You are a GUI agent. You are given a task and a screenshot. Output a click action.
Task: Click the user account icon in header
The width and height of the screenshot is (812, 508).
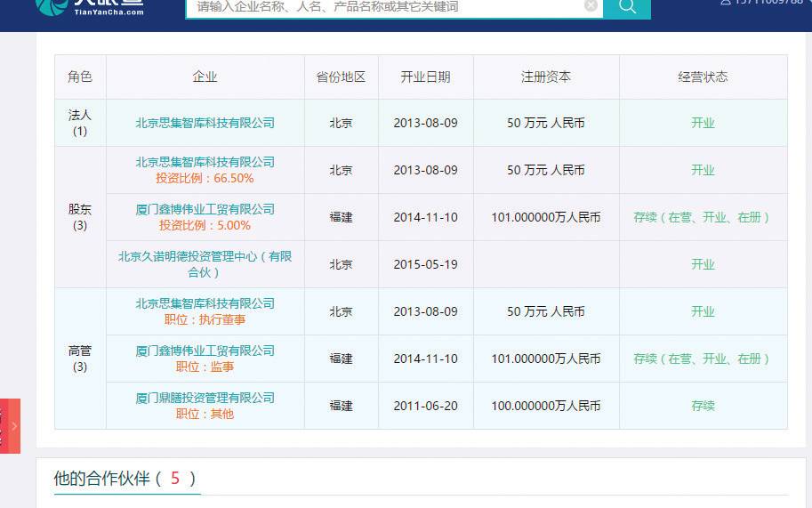coord(726,3)
